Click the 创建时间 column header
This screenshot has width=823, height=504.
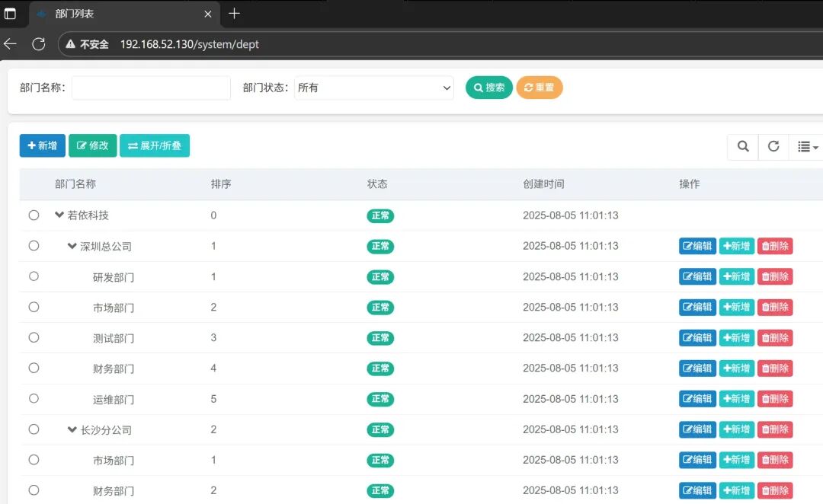click(x=543, y=183)
